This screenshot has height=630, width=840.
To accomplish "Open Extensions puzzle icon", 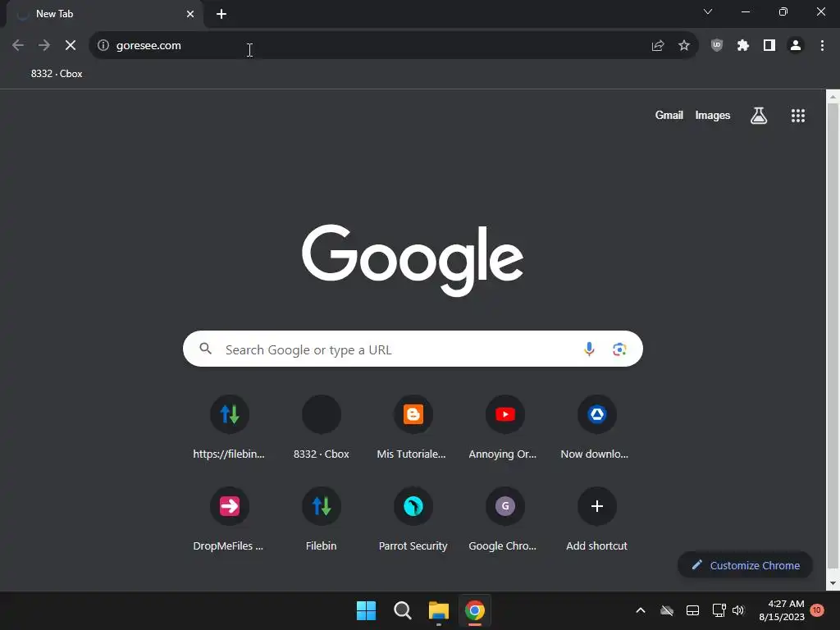I will click(x=743, y=46).
